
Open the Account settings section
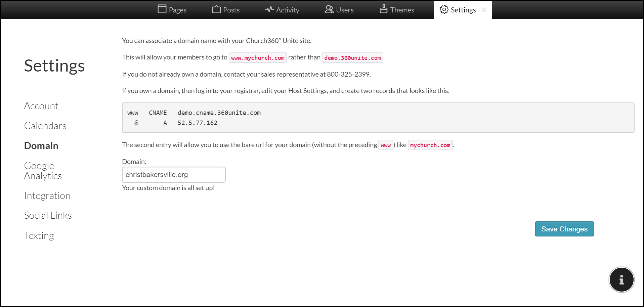point(41,106)
